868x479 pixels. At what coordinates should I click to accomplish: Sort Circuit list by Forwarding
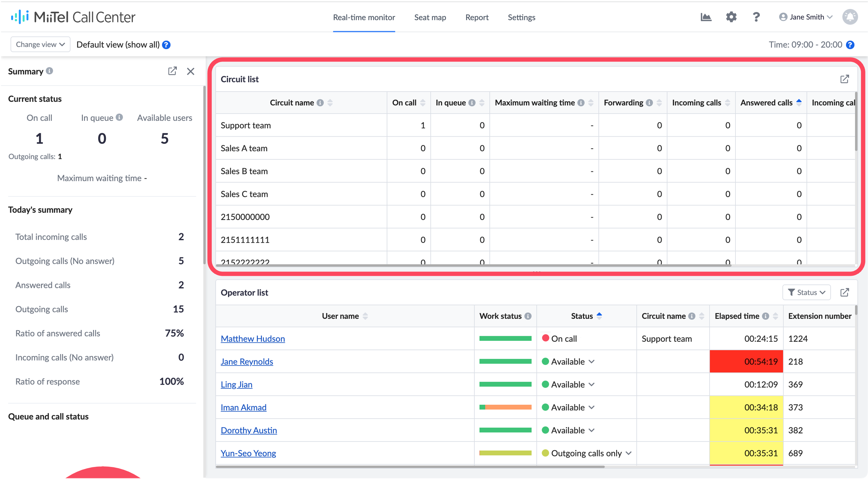point(659,103)
